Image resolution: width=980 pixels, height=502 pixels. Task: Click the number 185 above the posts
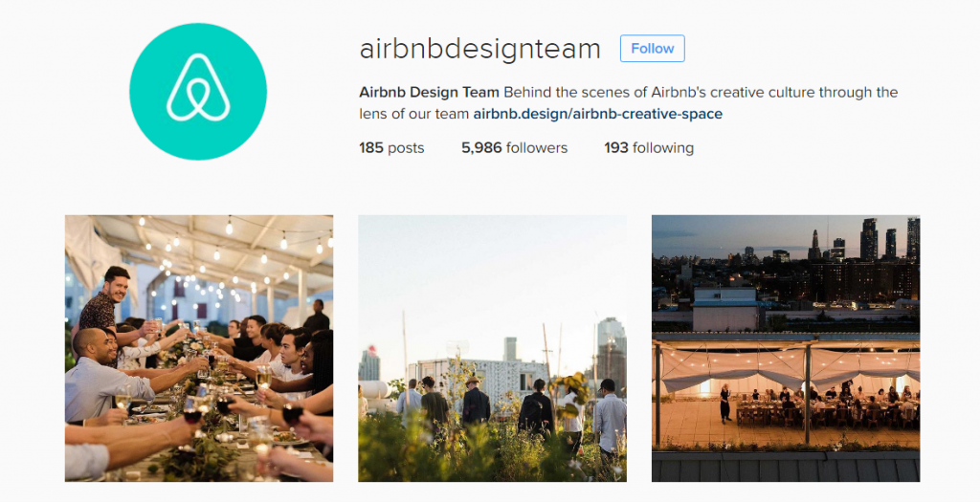tap(371, 148)
